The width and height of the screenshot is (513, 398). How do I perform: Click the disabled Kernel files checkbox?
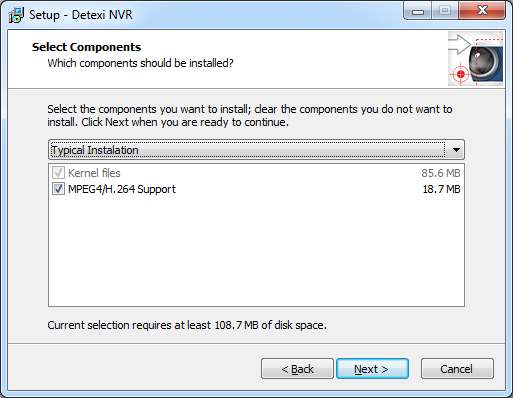(x=58, y=173)
